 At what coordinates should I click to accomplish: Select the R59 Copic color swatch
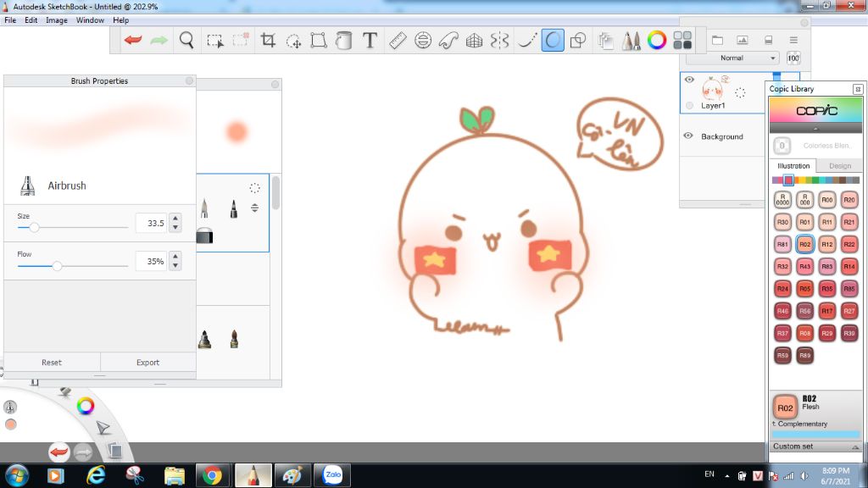tap(782, 355)
